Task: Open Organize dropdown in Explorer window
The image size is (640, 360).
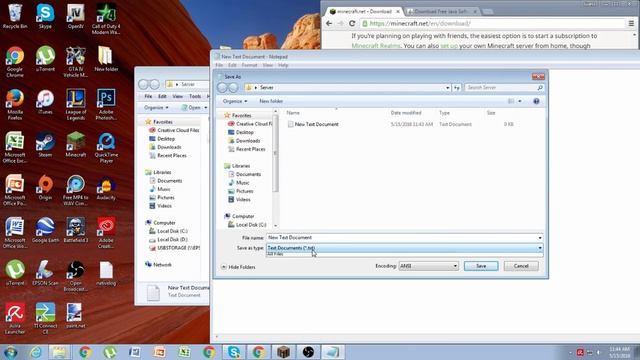Action: pos(156,108)
